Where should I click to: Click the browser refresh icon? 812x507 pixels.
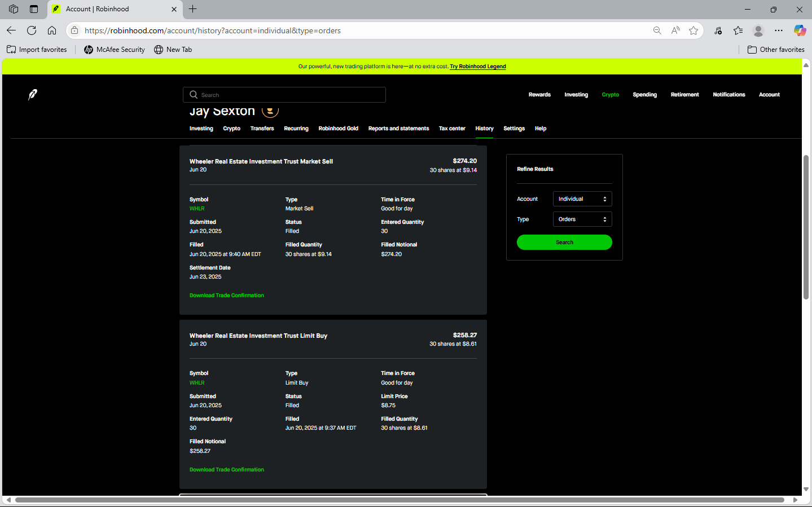[x=32, y=30]
